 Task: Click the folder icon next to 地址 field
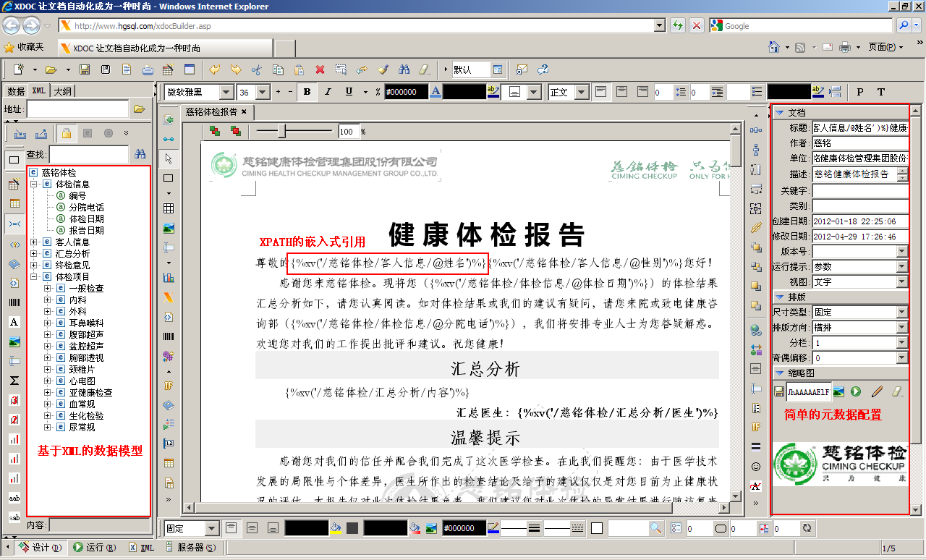[x=140, y=109]
